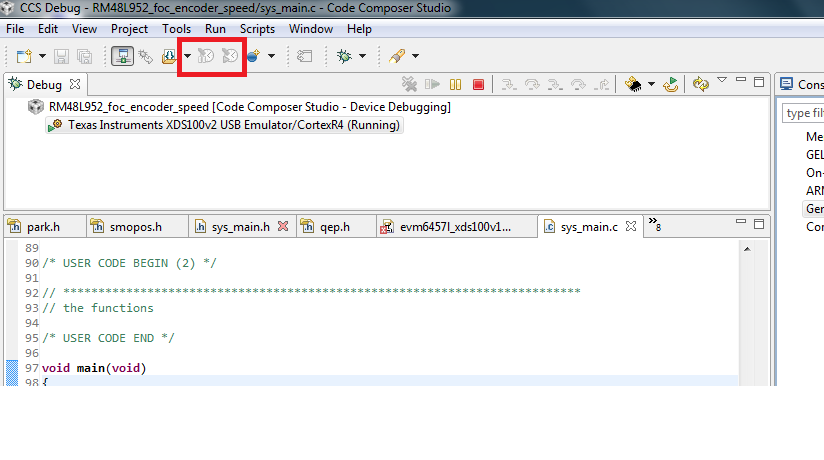Close the Debug view tab
This screenshot has height=460, width=824.
tap(75, 84)
